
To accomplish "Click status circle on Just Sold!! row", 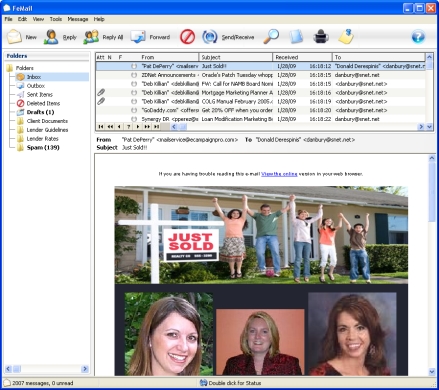I will [134, 66].
